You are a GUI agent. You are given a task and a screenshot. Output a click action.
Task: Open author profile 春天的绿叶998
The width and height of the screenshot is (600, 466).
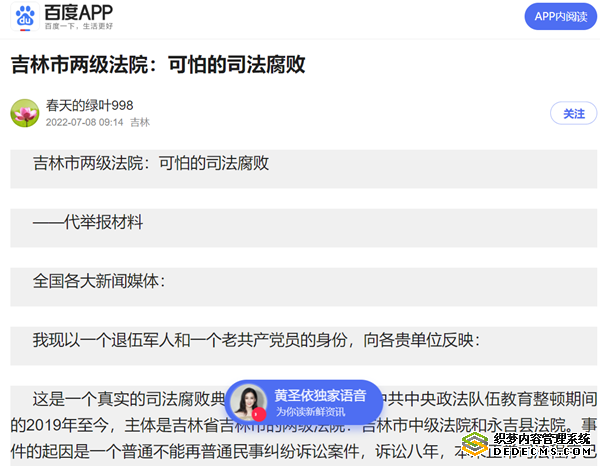(89, 105)
